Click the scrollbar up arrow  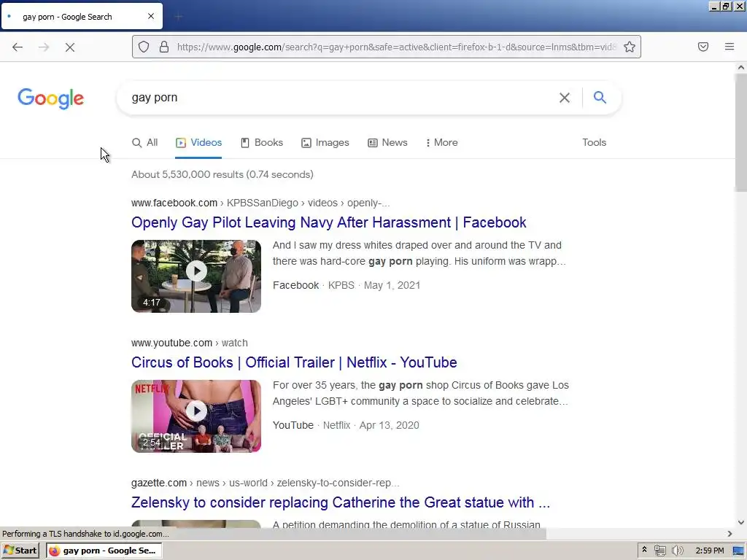click(741, 68)
